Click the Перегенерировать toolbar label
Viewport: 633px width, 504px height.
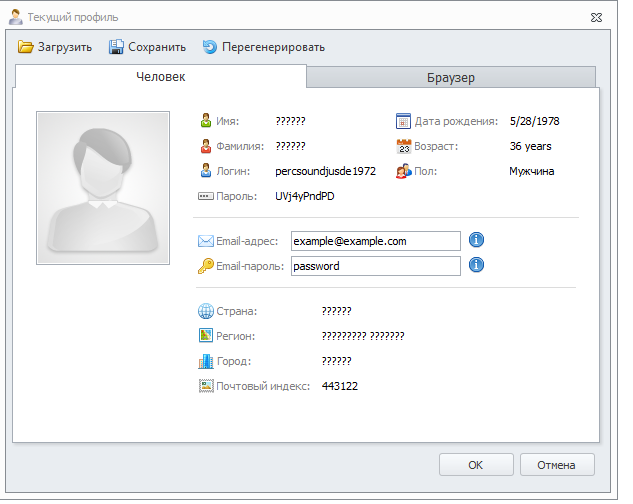273,47
